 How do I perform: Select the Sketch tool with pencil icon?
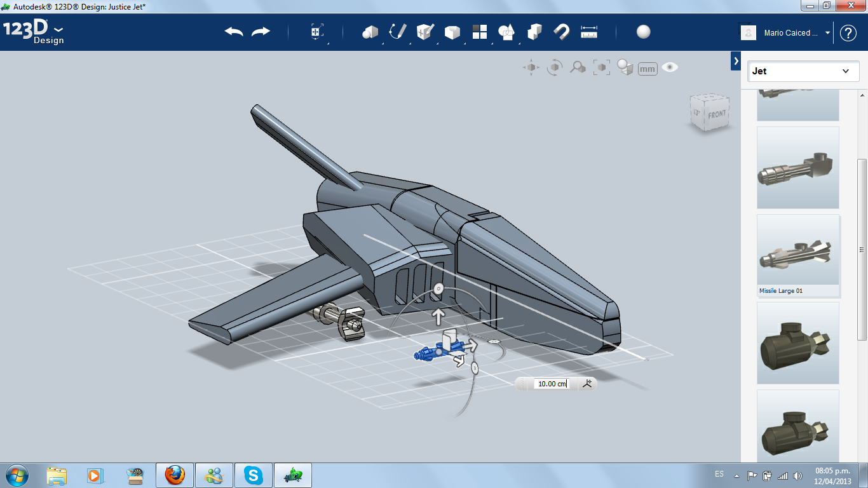[398, 32]
